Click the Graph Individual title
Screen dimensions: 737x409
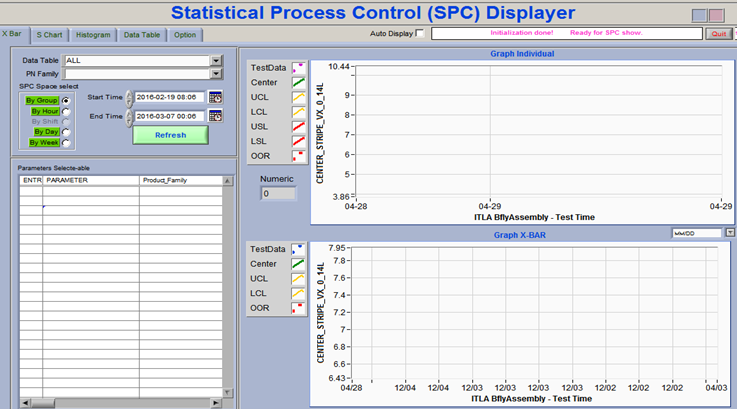pyautogui.click(x=522, y=54)
